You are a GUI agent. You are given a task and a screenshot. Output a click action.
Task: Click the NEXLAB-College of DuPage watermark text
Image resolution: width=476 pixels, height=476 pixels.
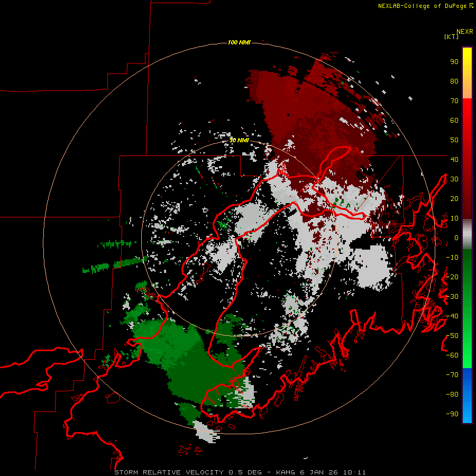tap(425, 6)
